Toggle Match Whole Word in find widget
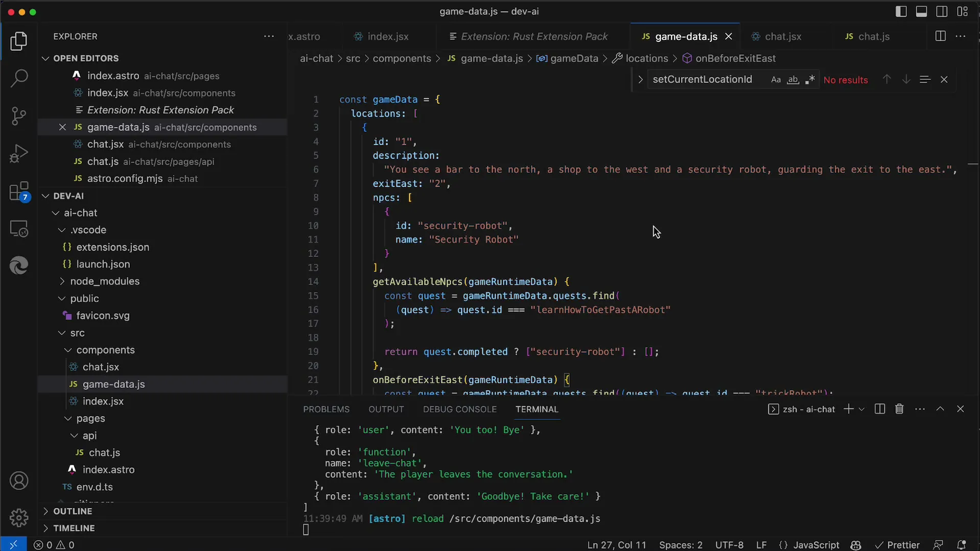 tap(792, 80)
